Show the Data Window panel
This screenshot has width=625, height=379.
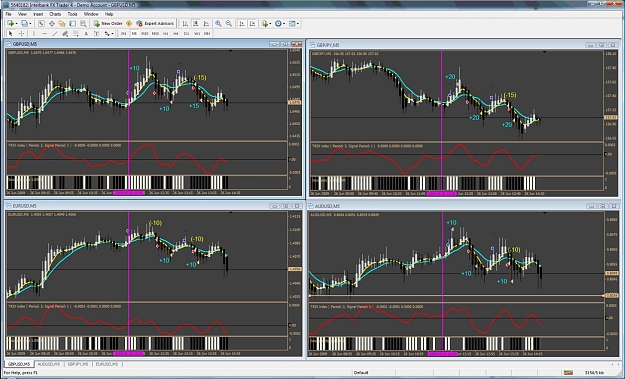click(52, 24)
